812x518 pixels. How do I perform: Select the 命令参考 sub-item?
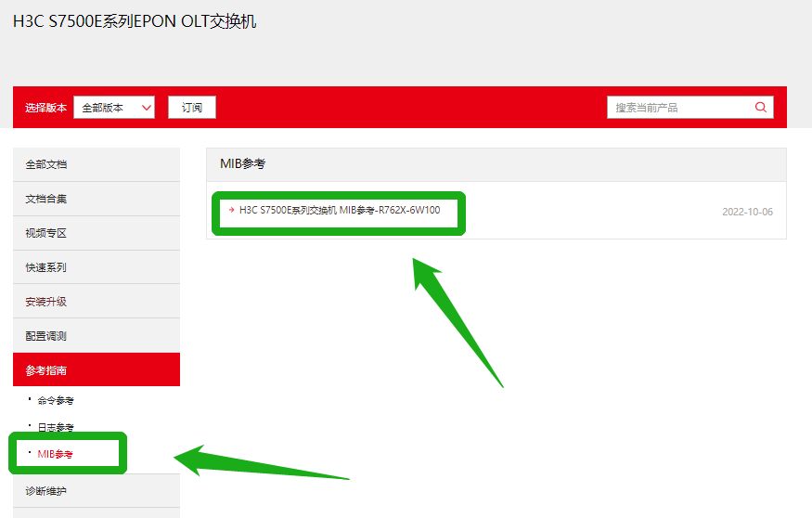(x=56, y=400)
